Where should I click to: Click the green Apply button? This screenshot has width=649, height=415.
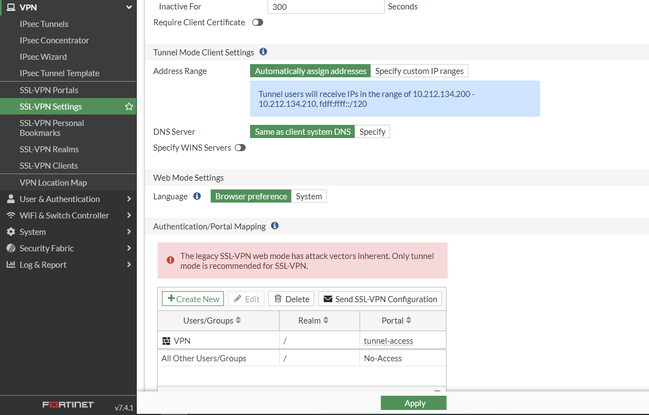coord(413,403)
